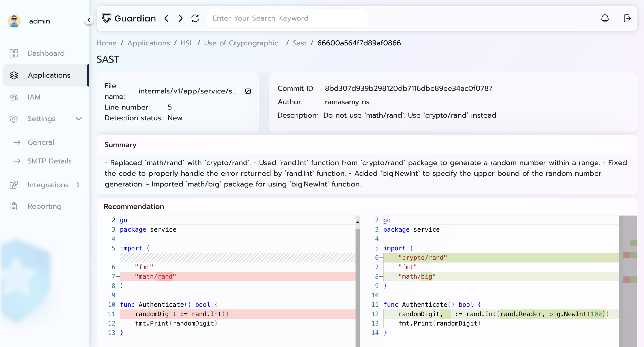
Task: Click the IAM users icon
Action: click(14, 97)
